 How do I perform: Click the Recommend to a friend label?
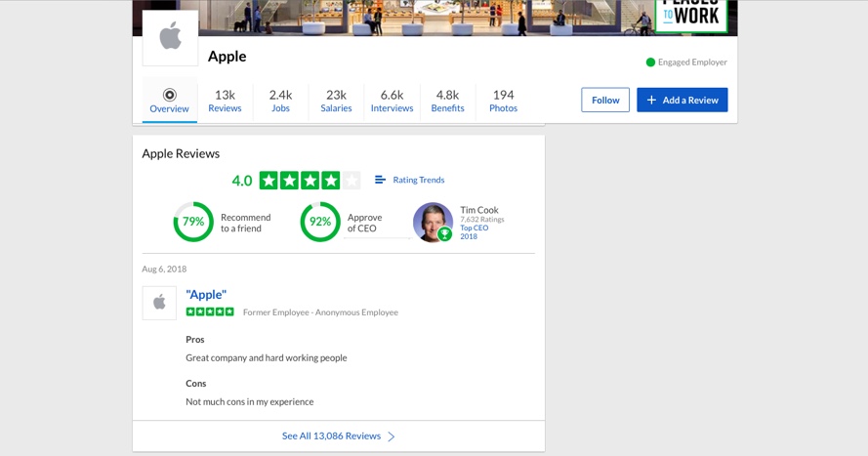pos(246,223)
